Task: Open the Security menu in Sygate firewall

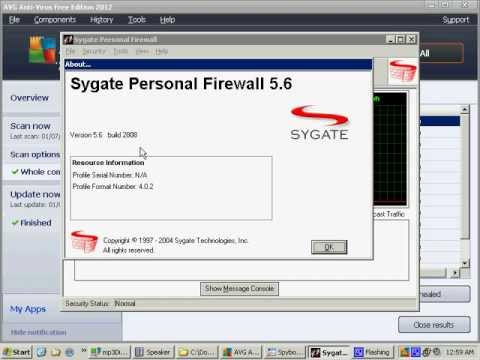Action: point(94,51)
